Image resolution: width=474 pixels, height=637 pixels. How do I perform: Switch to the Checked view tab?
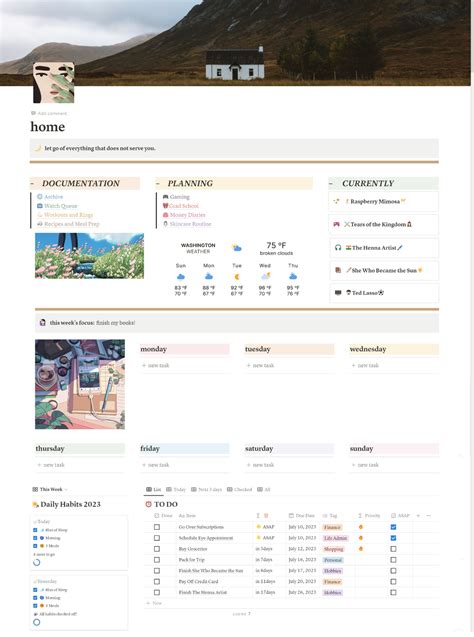click(240, 490)
